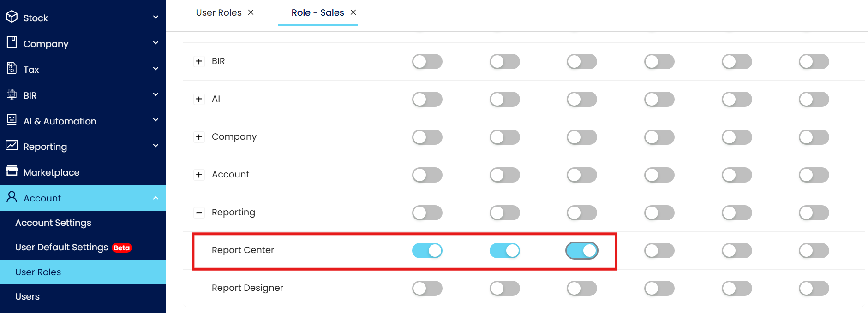The width and height of the screenshot is (868, 313).
Task: Expand the Stock sidebar menu chevron
Action: (156, 17)
